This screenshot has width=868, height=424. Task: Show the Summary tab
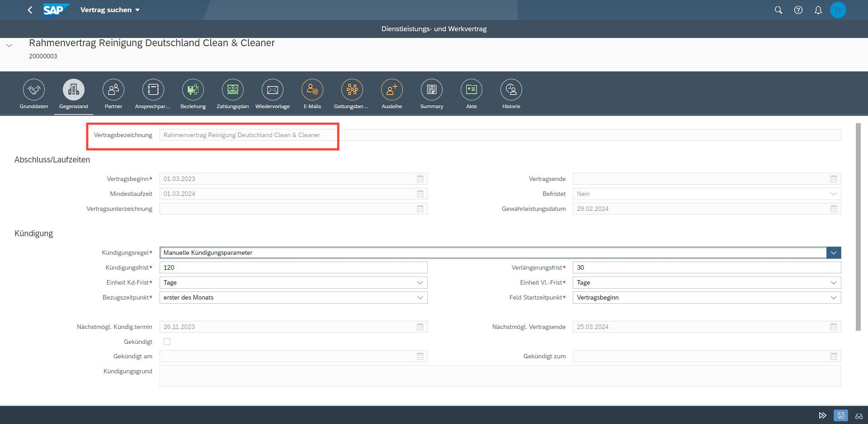pos(432,94)
